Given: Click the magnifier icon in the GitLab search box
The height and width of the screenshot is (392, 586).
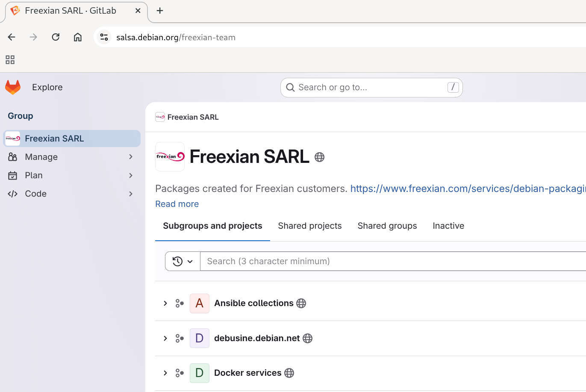Looking at the screenshot, I should (x=290, y=88).
